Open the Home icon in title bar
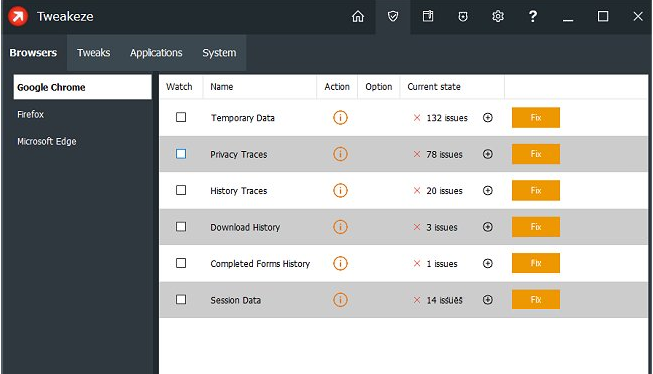This screenshot has width=653, height=374. [x=358, y=17]
